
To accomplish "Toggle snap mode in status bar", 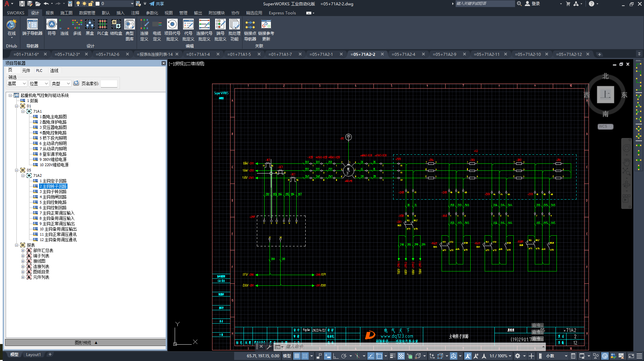I will (x=305, y=356).
